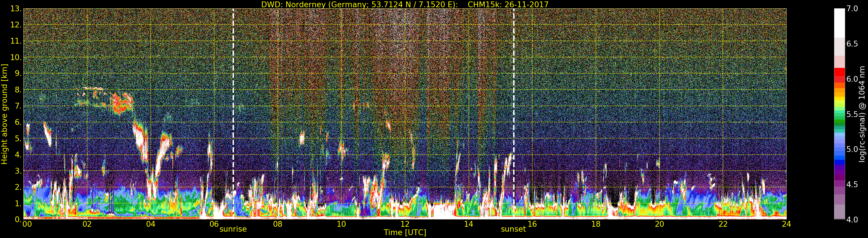Click the "14" time axis tick label

point(469,224)
